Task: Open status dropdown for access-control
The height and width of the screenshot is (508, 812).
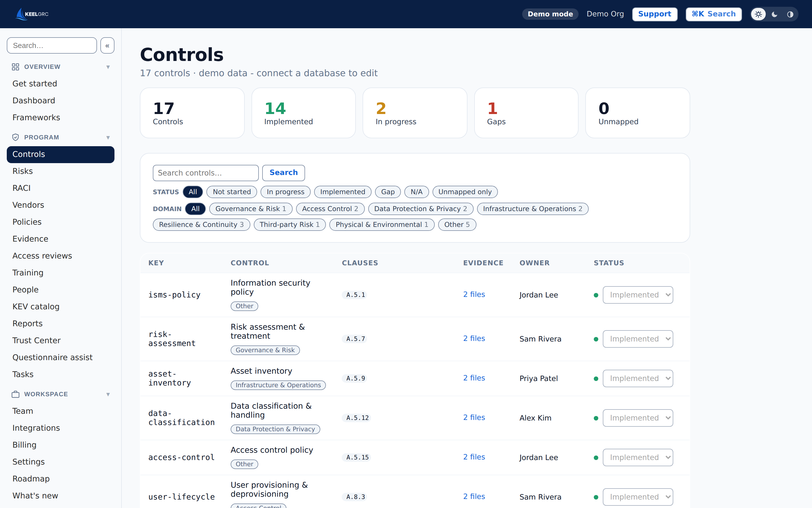Action: click(x=638, y=457)
